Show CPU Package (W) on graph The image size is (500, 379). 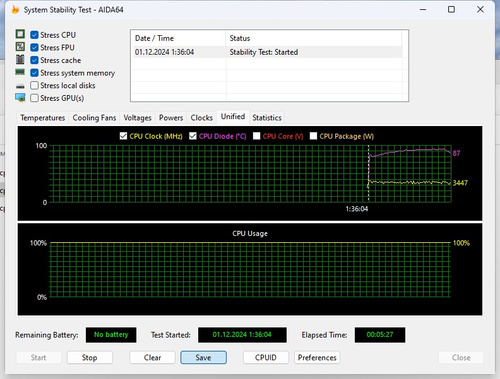coord(313,136)
